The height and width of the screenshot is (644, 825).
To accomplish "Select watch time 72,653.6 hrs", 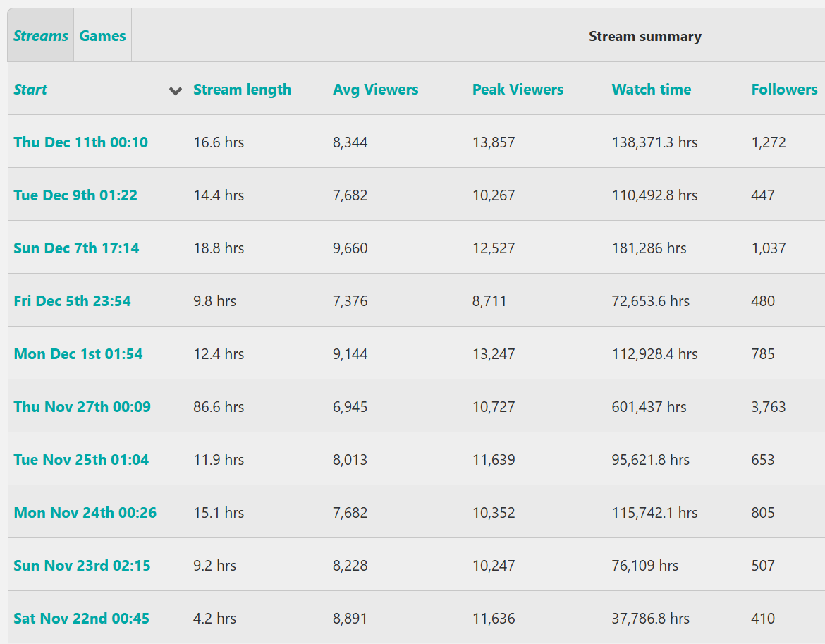I will pyautogui.click(x=650, y=301).
